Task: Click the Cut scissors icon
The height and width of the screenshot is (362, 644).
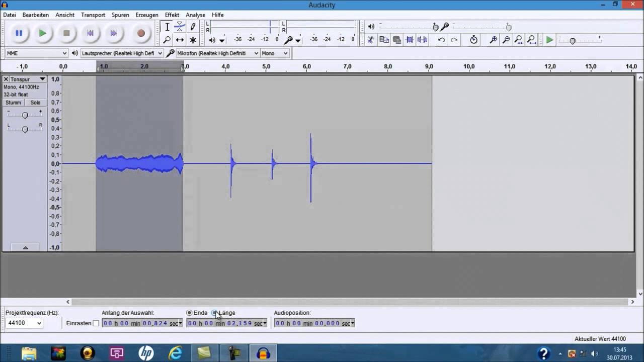Action: (371, 40)
